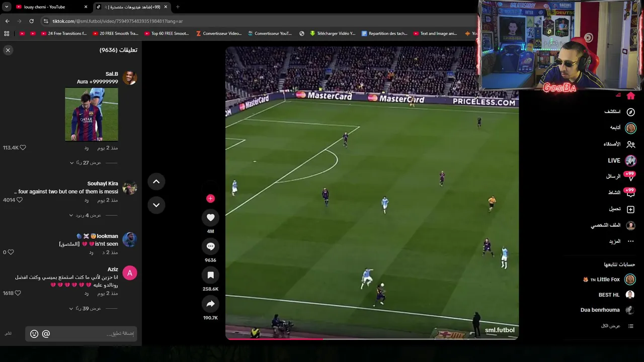Open the Home feed icon in the sidebar
This screenshot has height=362, width=644.
click(x=630, y=96)
